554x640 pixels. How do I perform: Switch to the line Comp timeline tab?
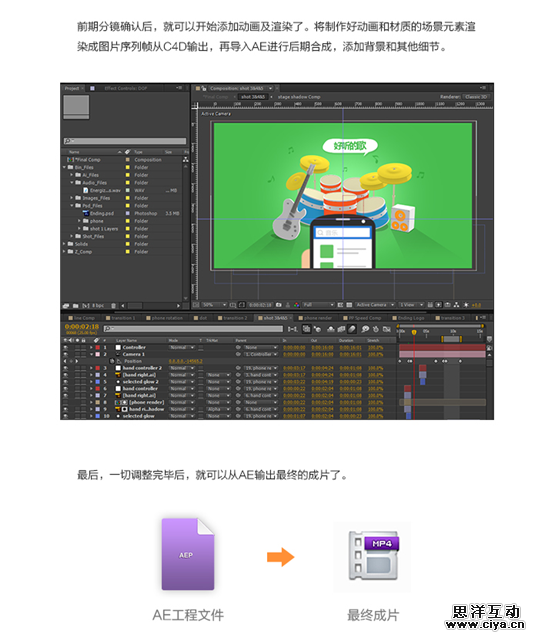click(x=84, y=318)
